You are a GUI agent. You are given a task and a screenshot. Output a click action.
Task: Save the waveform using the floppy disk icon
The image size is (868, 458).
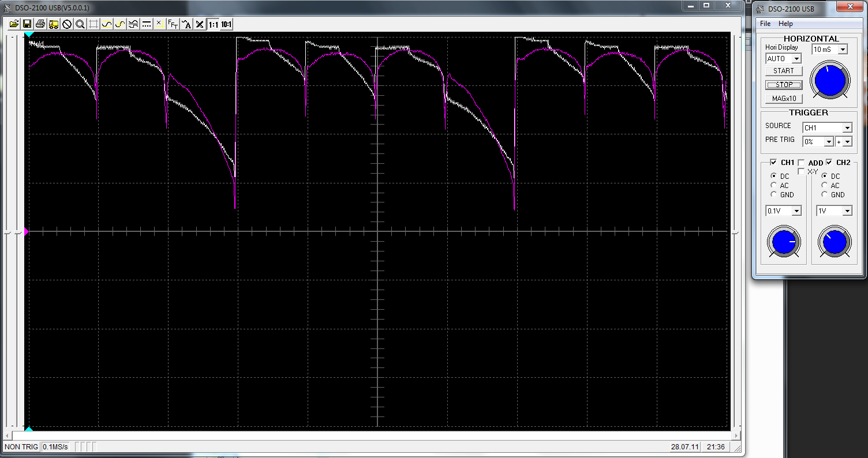coord(27,24)
